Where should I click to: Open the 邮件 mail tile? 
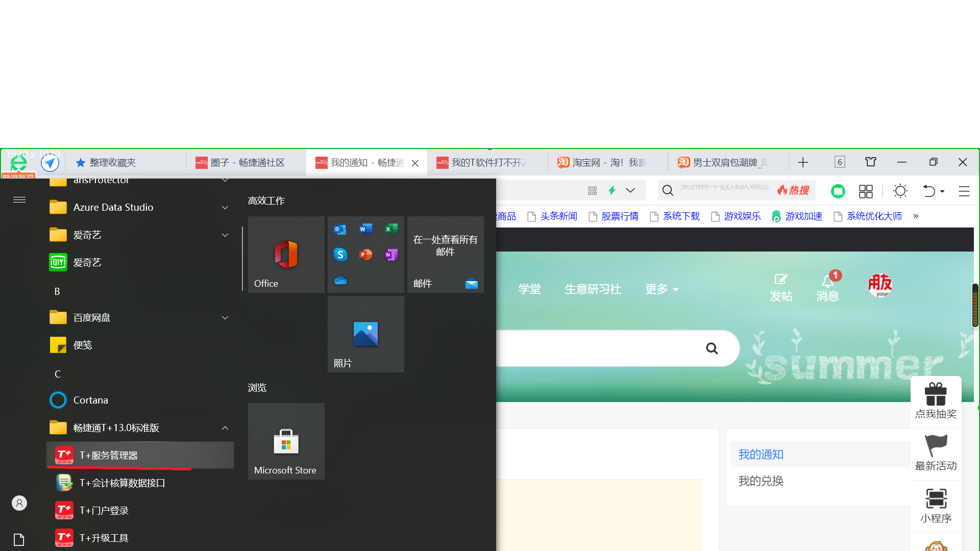445,255
